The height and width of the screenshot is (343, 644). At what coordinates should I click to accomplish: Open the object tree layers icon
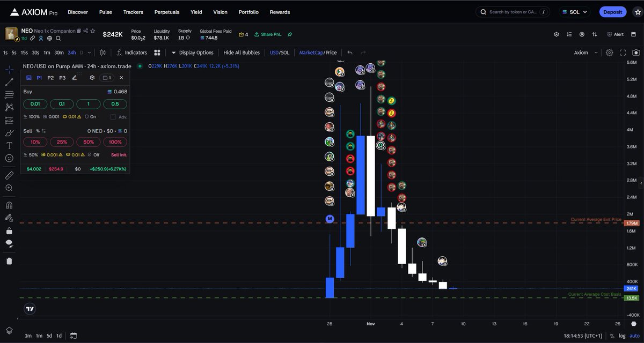(x=9, y=331)
